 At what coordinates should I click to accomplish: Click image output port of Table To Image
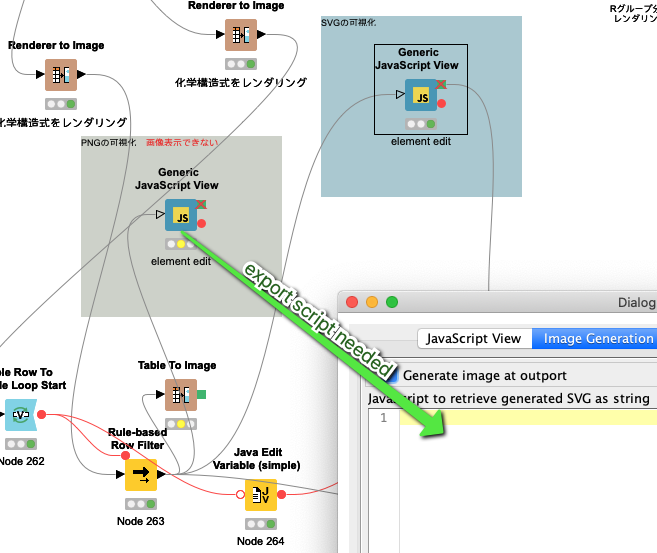201,394
